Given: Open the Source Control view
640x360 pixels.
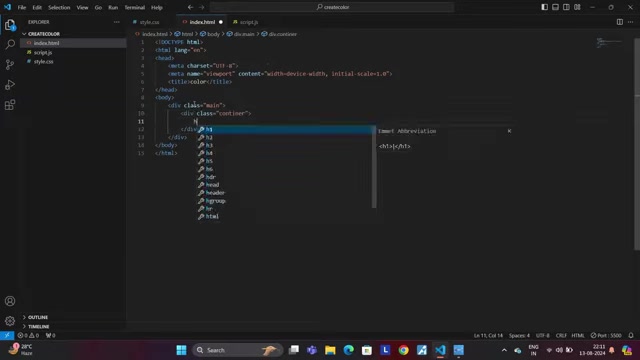Looking at the screenshot, I should (10, 64).
